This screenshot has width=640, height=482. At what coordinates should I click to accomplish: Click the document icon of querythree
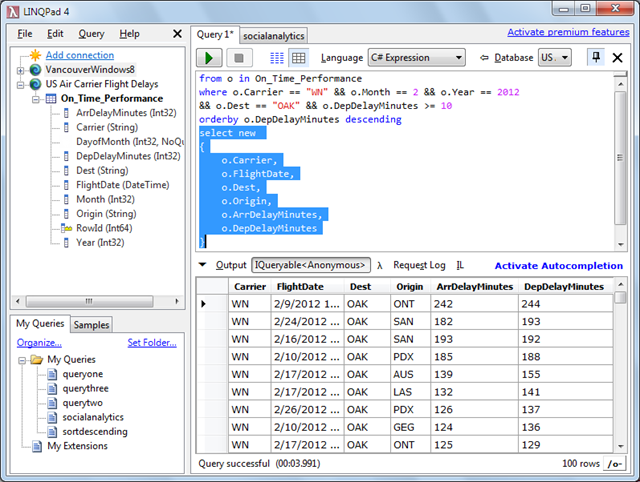[x=52, y=388]
